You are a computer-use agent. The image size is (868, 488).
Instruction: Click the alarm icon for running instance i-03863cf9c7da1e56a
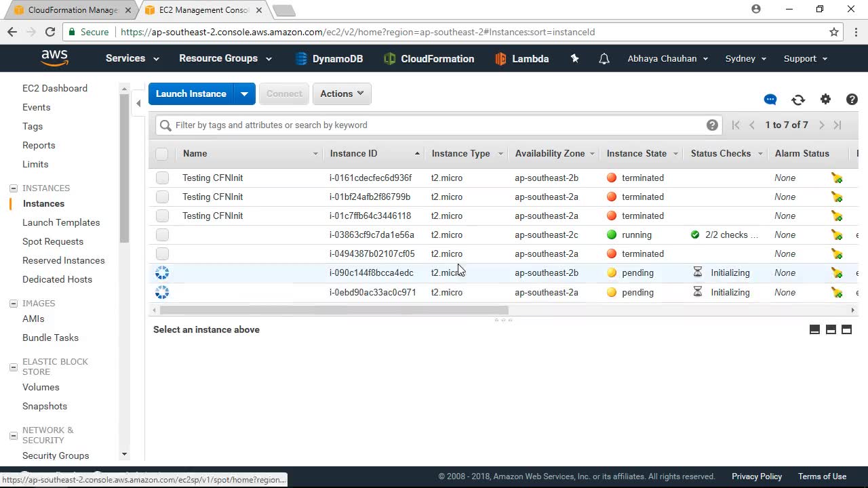(x=837, y=235)
